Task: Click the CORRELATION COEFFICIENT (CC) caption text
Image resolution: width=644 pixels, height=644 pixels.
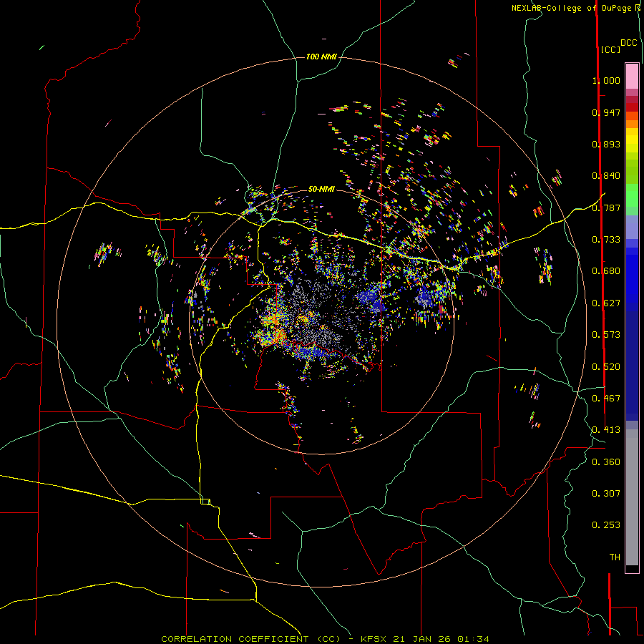Action: [x=251, y=639]
